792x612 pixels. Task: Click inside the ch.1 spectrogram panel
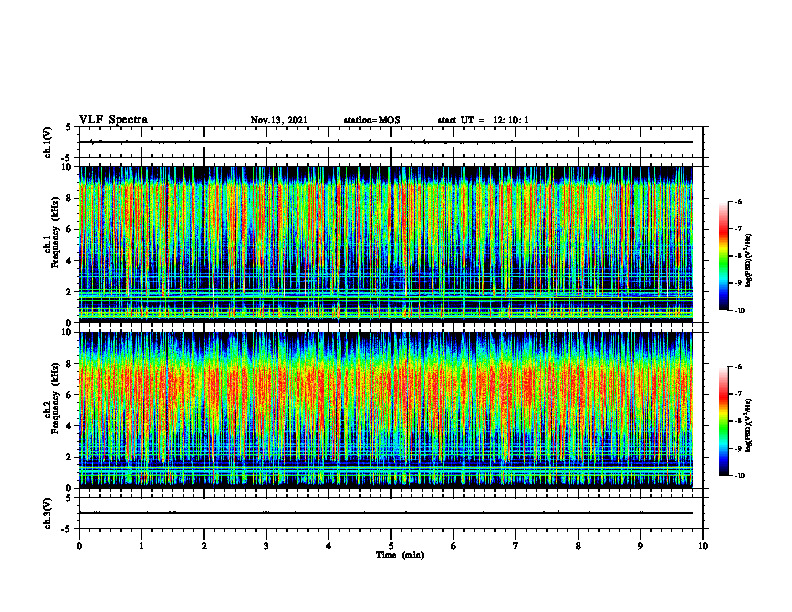386,244
